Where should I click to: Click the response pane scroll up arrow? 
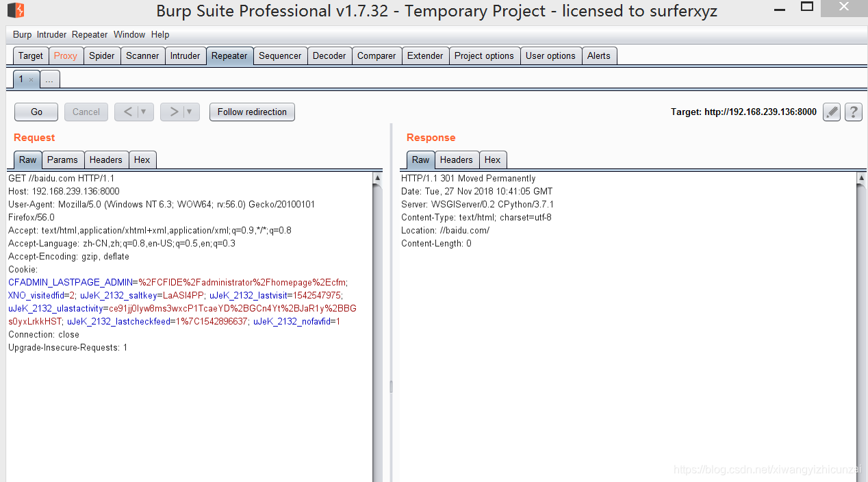(861, 178)
